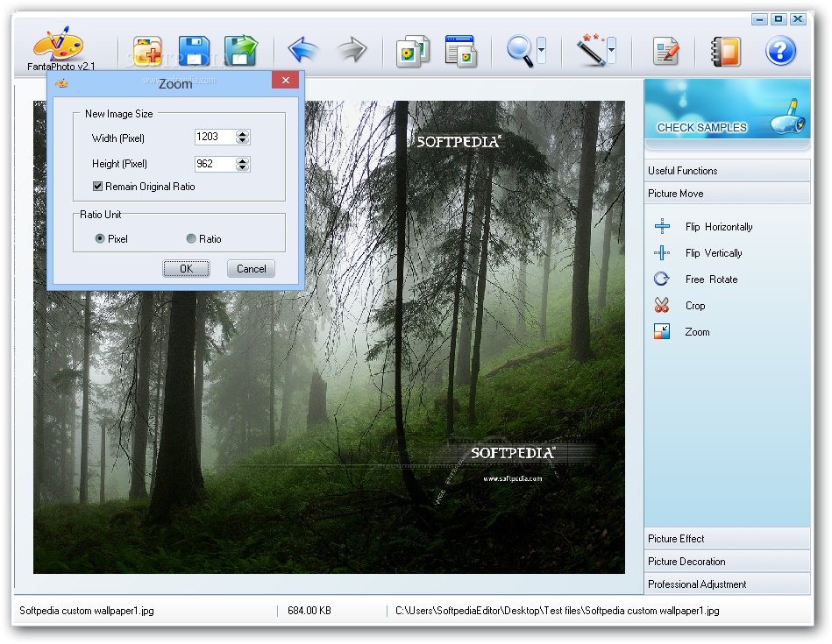Viewport: 832px width, 644px height.
Task: Cancel the Zoom dialog
Action: tap(251, 268)
